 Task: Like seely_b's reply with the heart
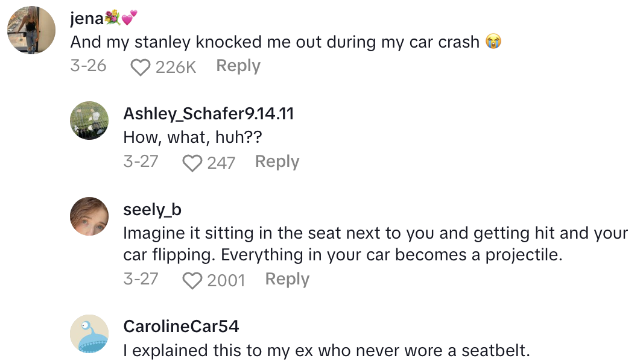192,280
